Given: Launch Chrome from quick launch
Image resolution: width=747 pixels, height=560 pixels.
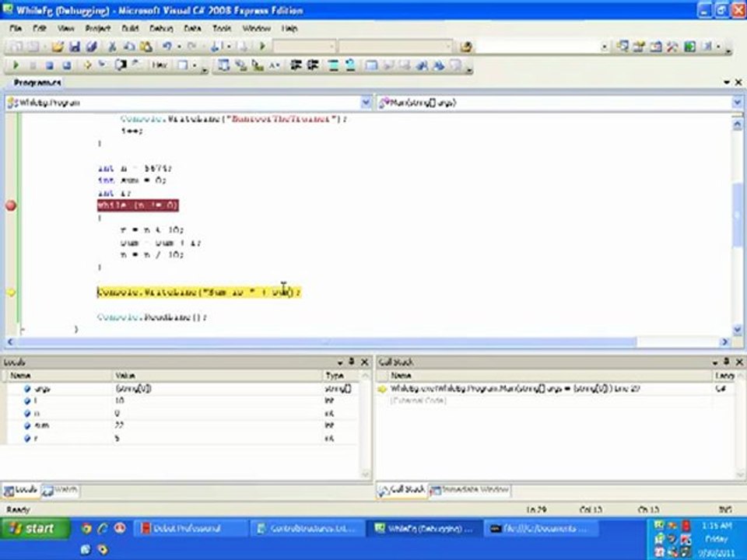Looking at the screenshot, I should (86, 528).
